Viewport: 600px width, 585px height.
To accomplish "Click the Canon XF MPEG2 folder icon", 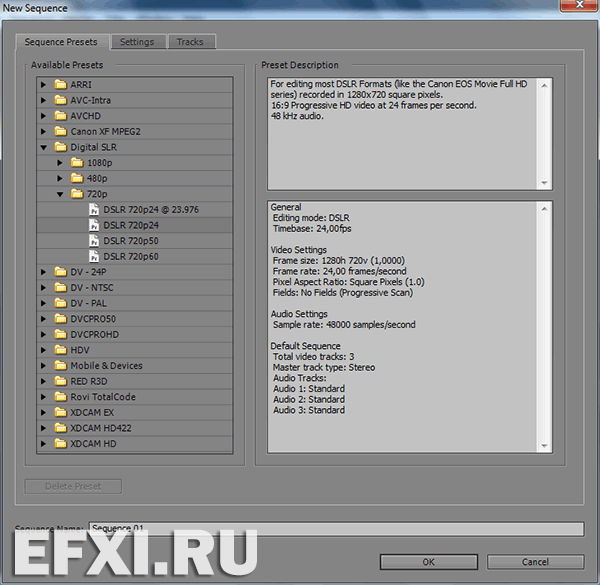I will click(x=60, y=131).
